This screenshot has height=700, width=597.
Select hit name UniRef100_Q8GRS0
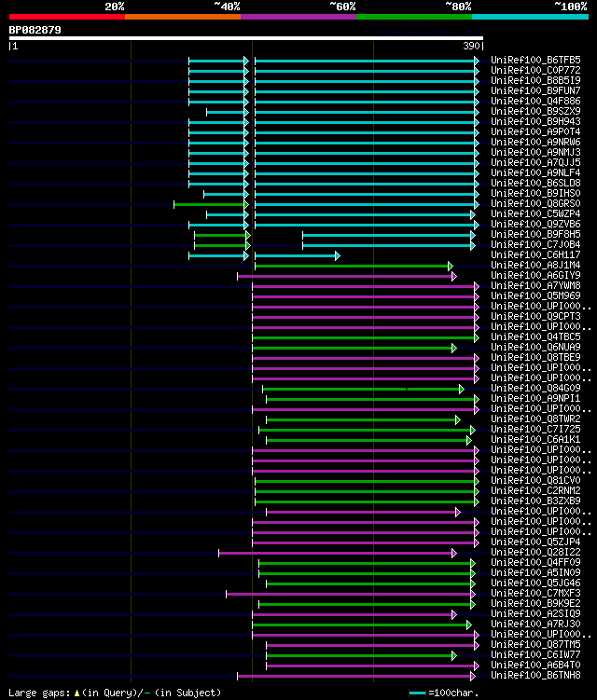[535, 204]
